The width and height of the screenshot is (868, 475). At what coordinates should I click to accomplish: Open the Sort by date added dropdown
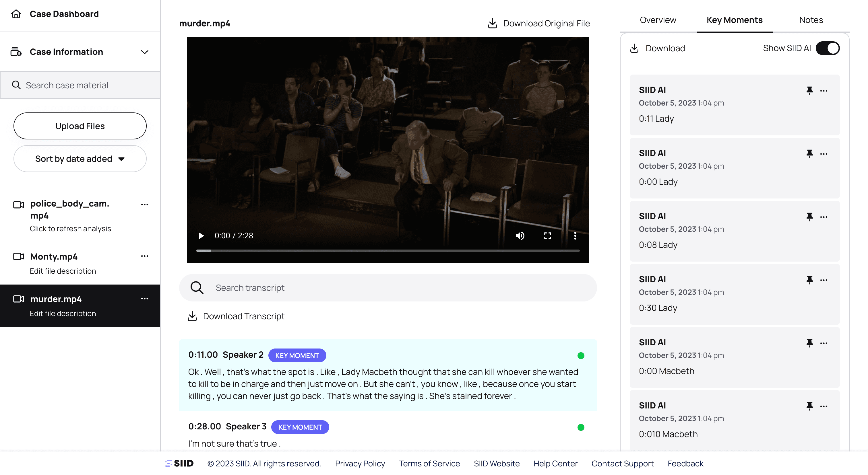[80, 159]
